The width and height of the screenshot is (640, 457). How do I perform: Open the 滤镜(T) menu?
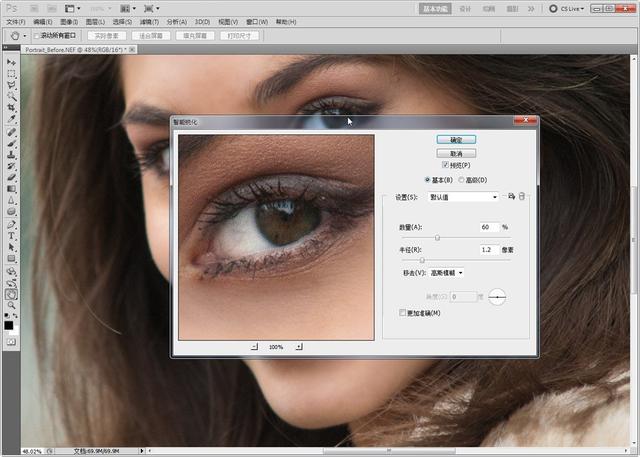pos(149,22)
